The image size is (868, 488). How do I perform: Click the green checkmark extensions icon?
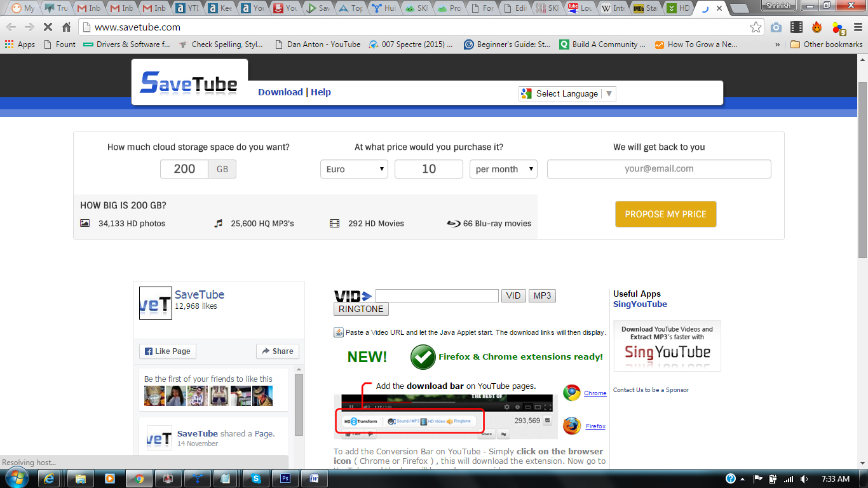coord(423,357)
